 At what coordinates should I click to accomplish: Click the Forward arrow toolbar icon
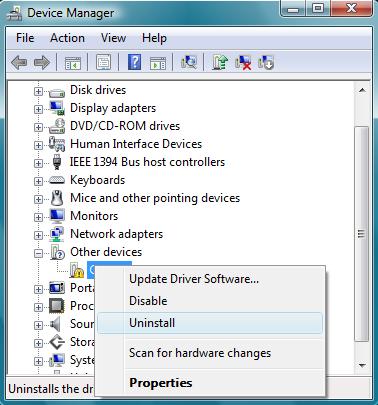42,62
